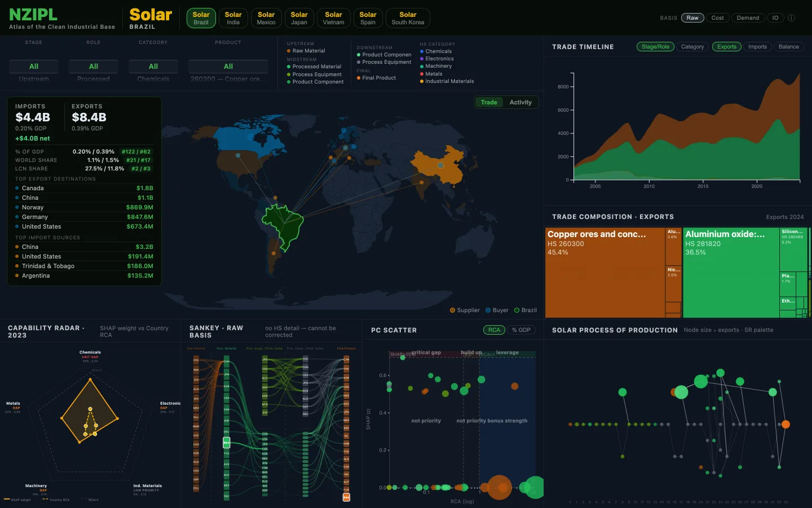Screen dimensions: 812x508
Task: Select RCA mode in PC Scatter
Action: (494, 330)
